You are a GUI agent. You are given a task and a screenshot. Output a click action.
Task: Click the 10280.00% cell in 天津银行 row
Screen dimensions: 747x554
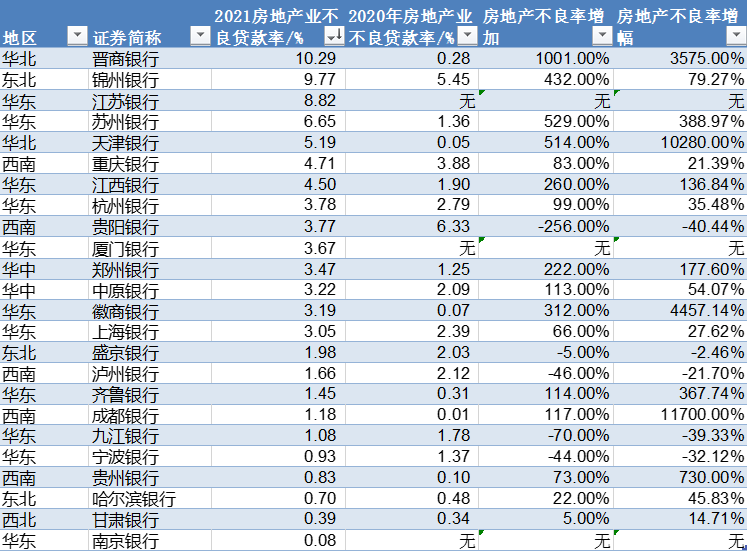[680, 142]
